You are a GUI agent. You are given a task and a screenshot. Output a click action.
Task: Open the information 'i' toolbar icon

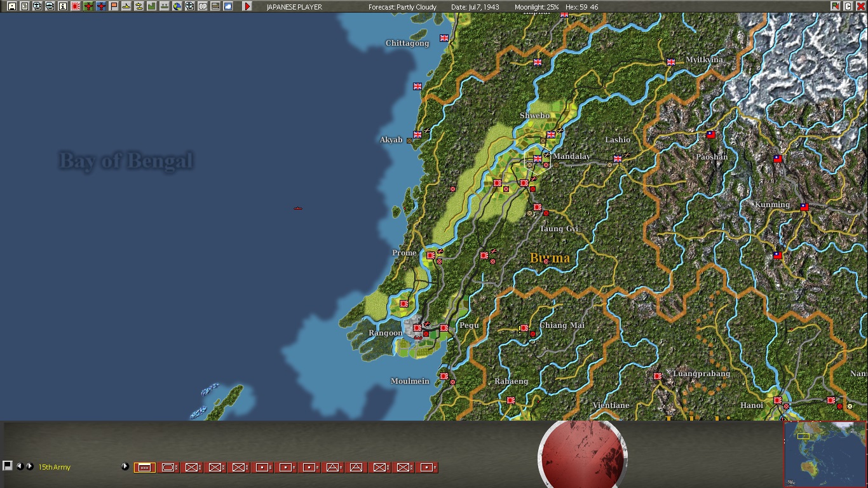[x=63, y=6]
